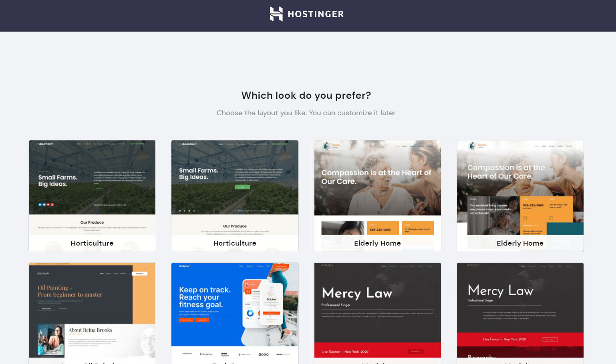Click social media icons in first Horticulture preview

[46, 204]
